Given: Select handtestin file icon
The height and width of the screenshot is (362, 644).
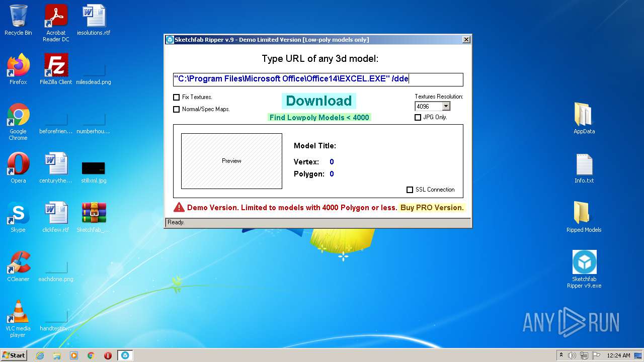Looking at the screenshot, I should pyautogui.click(x=56, y=319).
